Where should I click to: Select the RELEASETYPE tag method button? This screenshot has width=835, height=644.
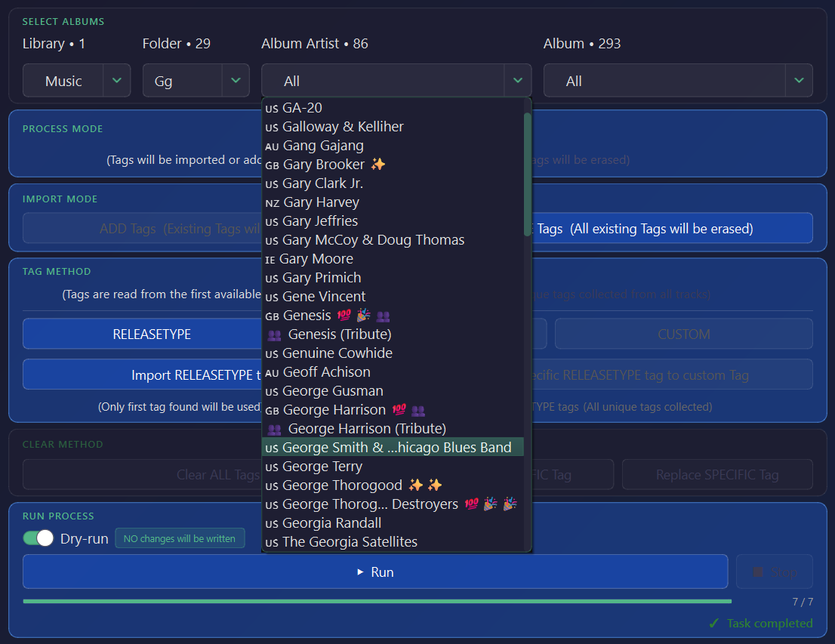(152, 334)
